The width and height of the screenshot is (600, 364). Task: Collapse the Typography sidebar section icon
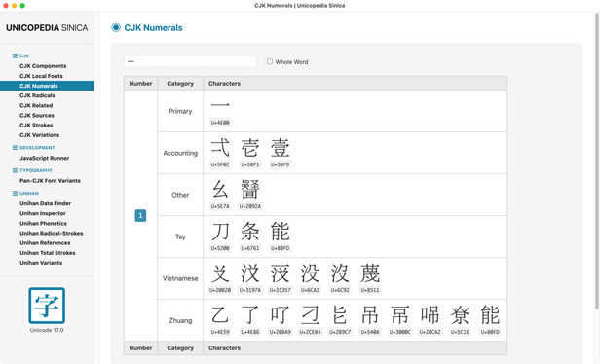[x=15, y=170]
